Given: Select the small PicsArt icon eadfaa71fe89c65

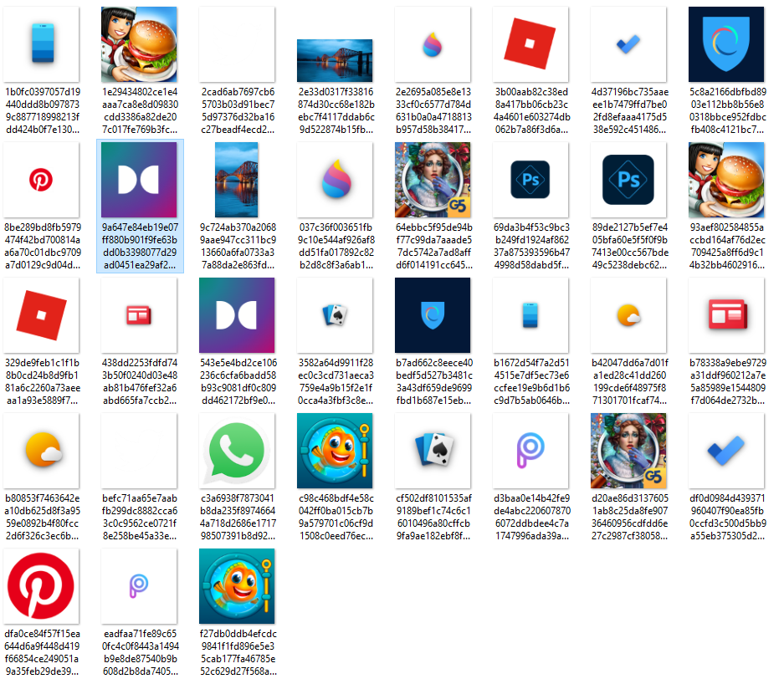Looking at the screenshot, I should [x=139, y=586].
